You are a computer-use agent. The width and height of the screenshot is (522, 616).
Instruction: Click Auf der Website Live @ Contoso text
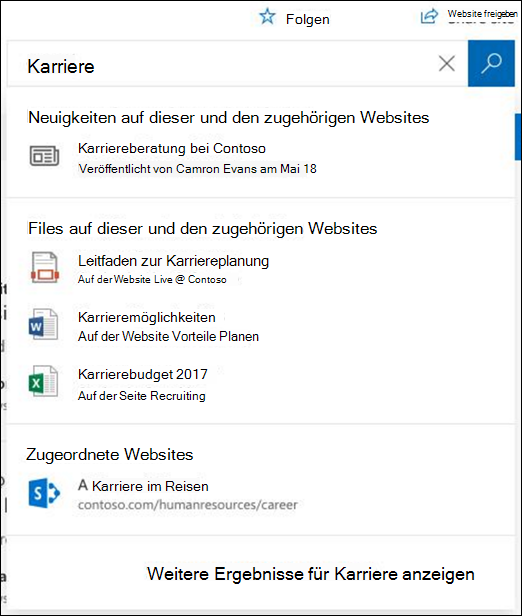[x=152, y=279]
